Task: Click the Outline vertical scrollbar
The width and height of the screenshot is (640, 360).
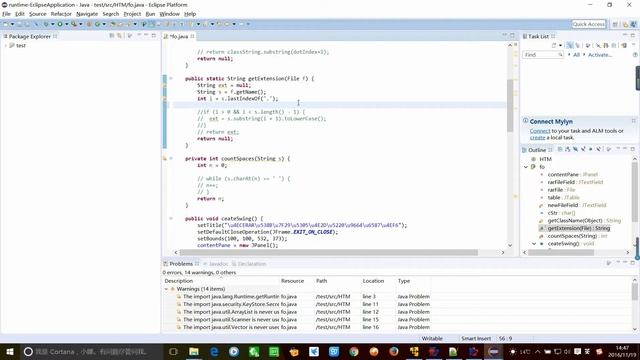Action: tap(635, 192)
